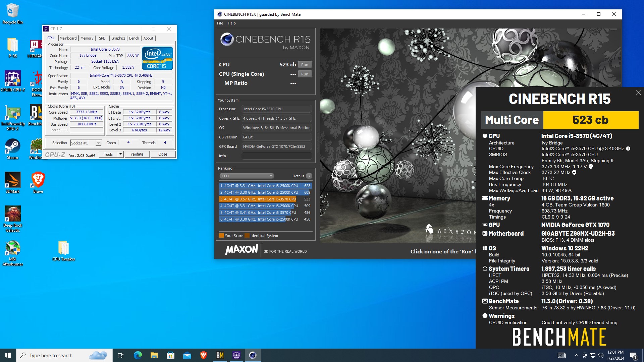Image resolution: width=644 pixels, height=362 pixels.
Task: Switch to BenchMate taskbar icon
Action: (x=220, y=355)
